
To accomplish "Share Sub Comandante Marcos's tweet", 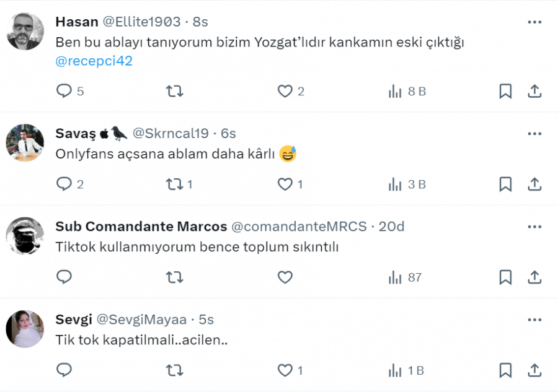I will (534, 277).
